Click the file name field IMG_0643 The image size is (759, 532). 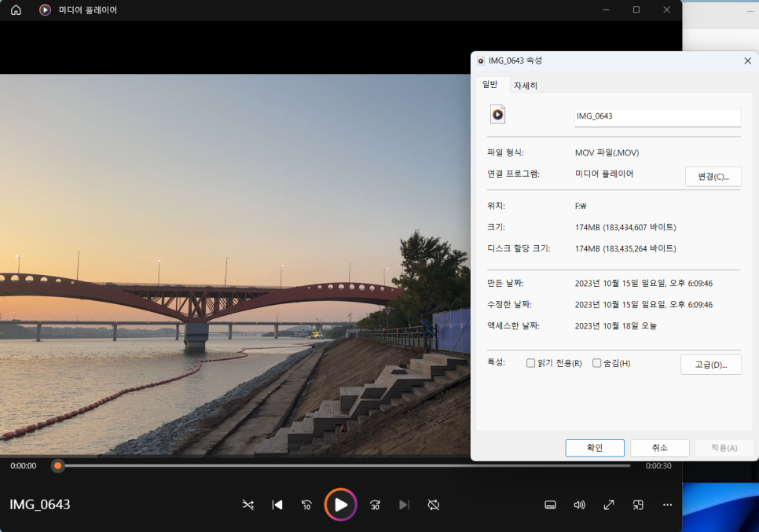tap(658, 116)
